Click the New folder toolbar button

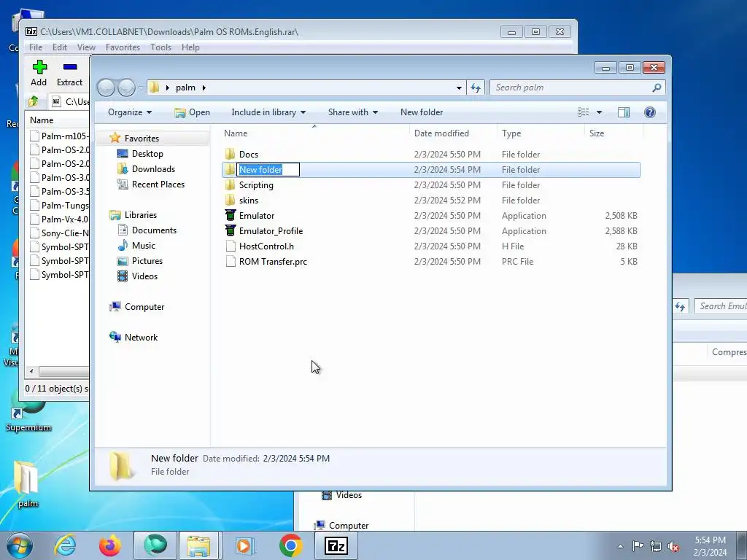click(x=422, y=112)
